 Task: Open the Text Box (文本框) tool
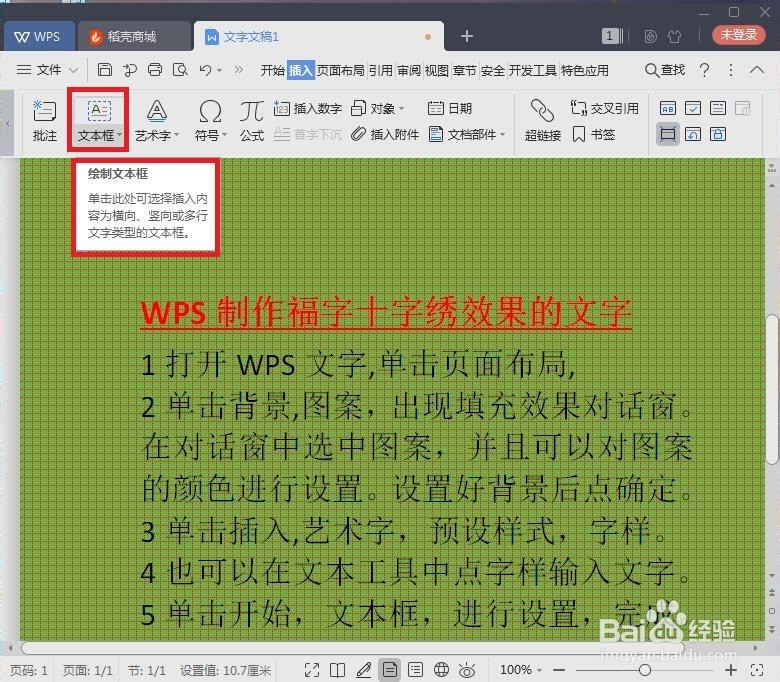(98, 120)
